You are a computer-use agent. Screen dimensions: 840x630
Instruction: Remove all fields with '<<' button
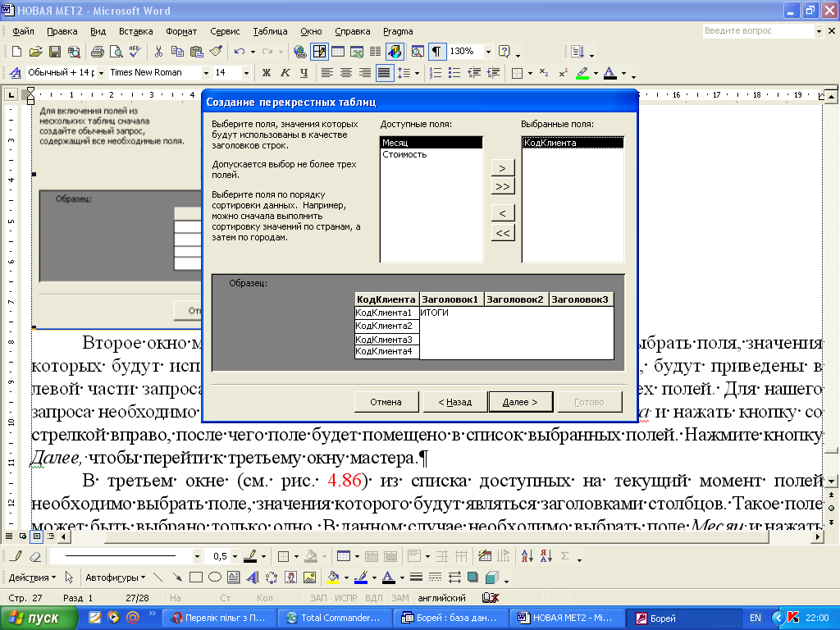(x=503, y=233)
